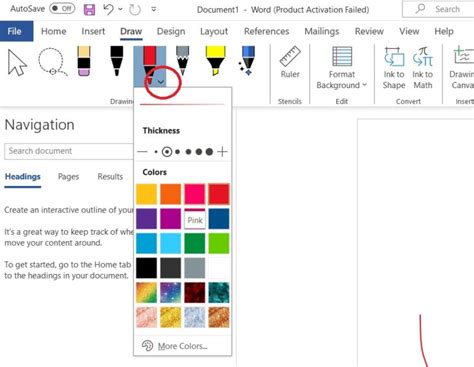Viewport: 474px width, 367px height.
Task: Switch to the Home tab
Action: point(53,31)
